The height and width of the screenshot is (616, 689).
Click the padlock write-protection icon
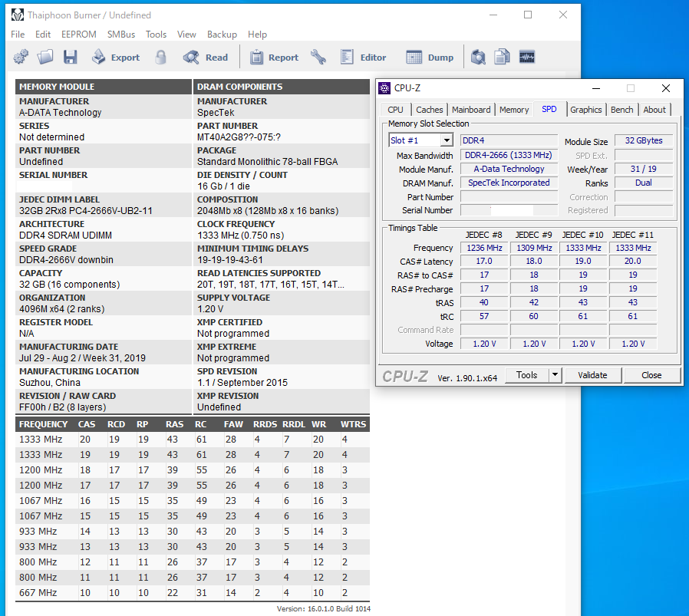tap(161, 57)
